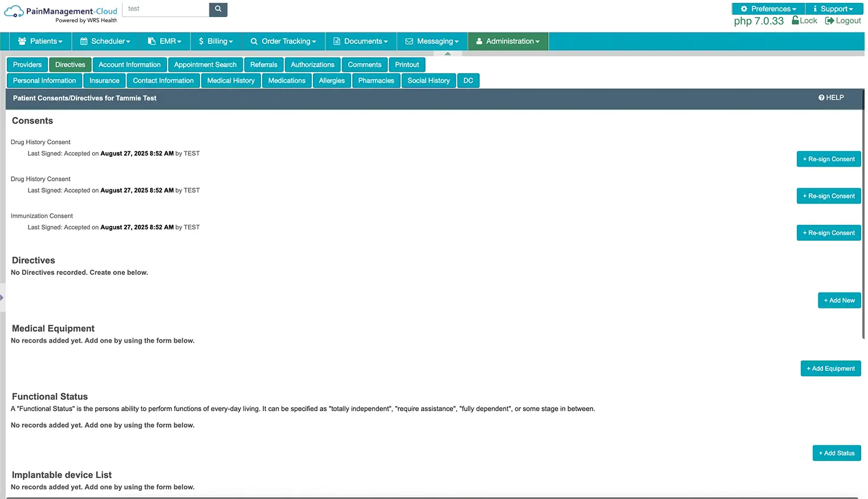
Task: Switch to the Medications tab
Action: 287,80
